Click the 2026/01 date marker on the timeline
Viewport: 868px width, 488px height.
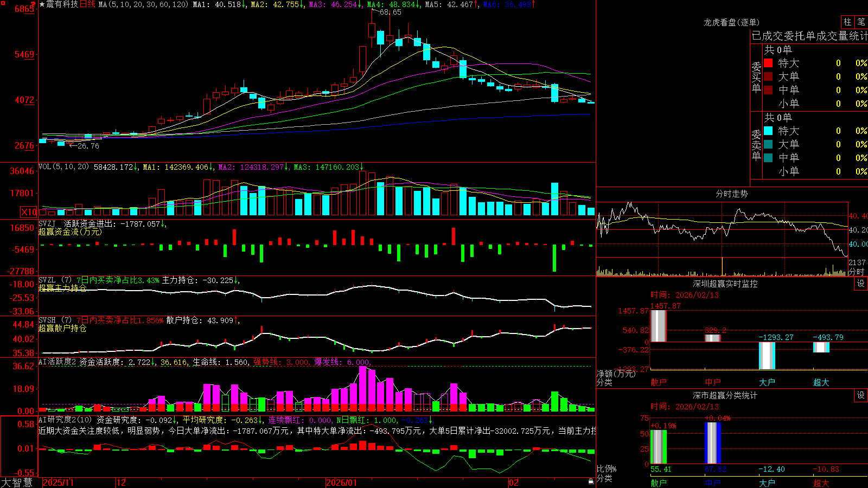pos(342,483)
